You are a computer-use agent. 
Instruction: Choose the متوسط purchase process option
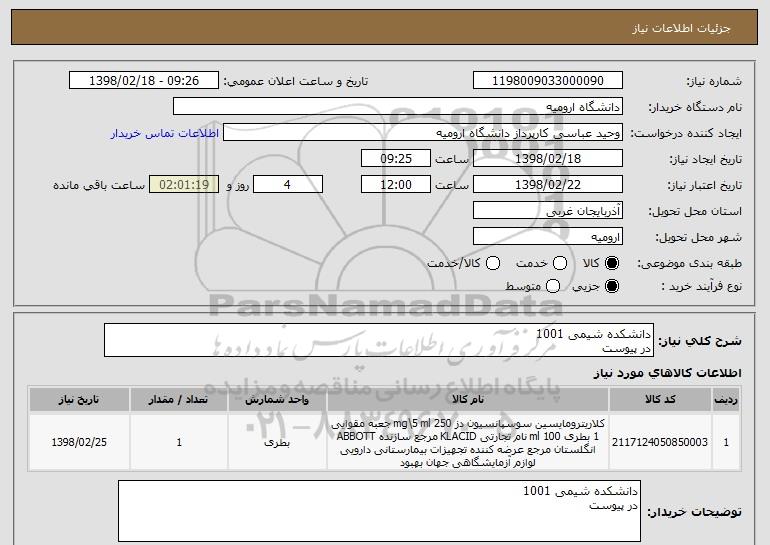553,286
